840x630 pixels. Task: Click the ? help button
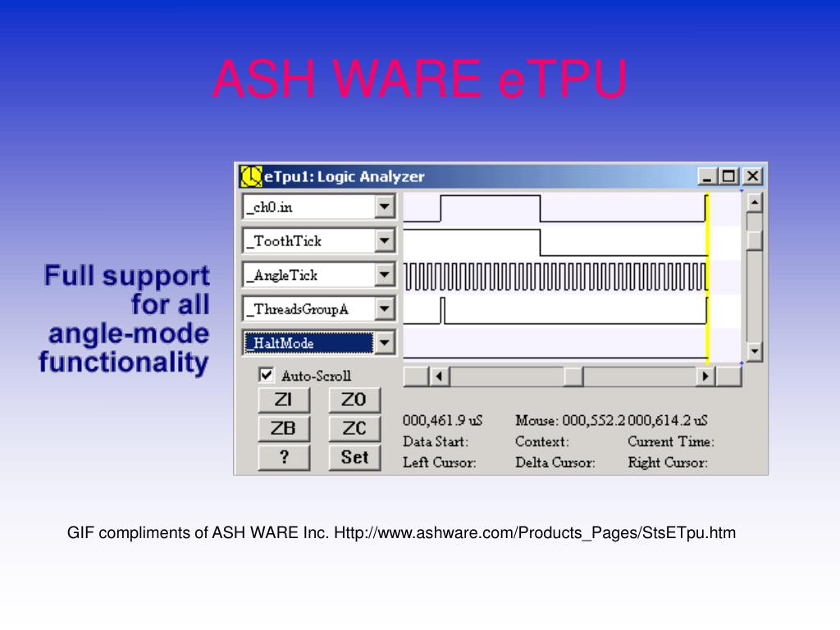284,458
